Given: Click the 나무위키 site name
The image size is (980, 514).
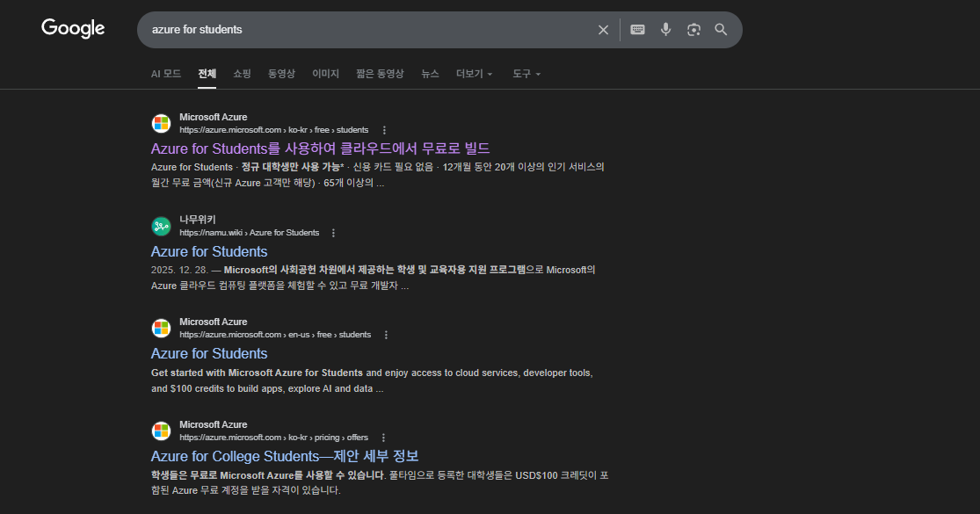Looking at the screenshot, I should [198, 219].
